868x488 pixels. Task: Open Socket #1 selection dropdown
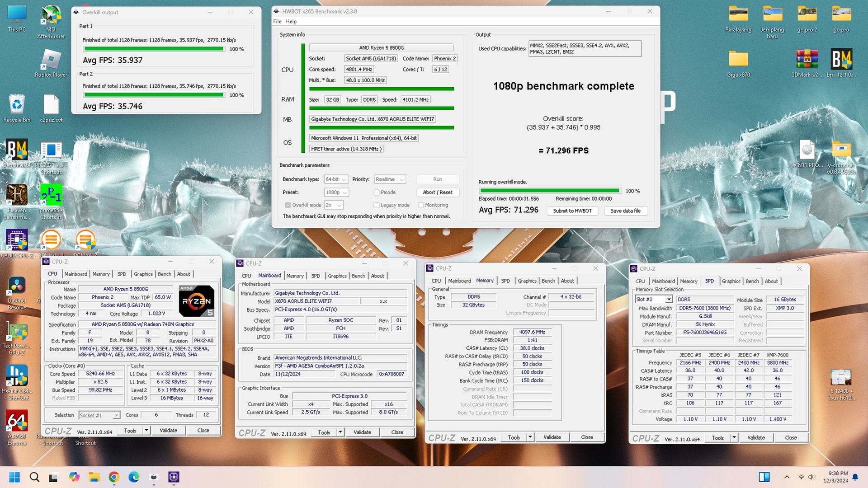pyautogui.click(x=99, y=415)
